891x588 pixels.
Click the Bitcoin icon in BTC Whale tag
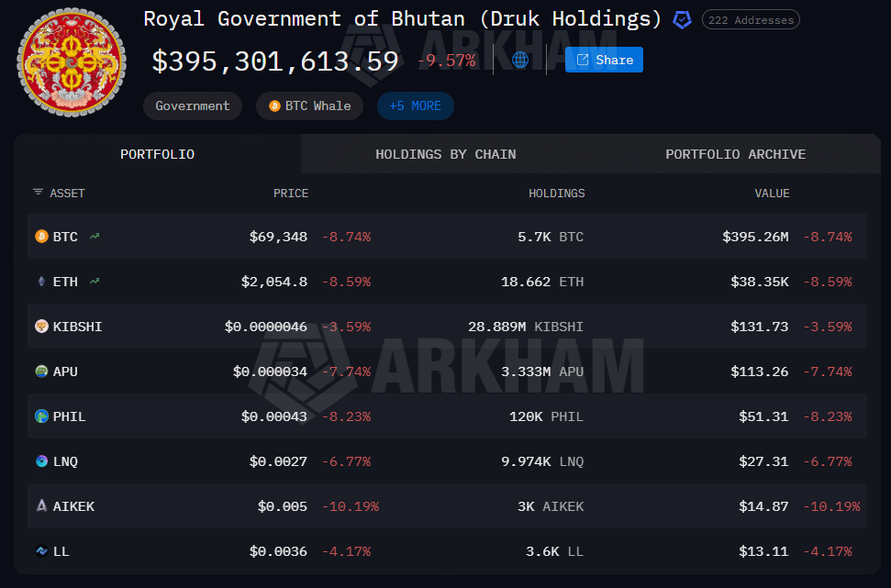[x=274, y=106]
